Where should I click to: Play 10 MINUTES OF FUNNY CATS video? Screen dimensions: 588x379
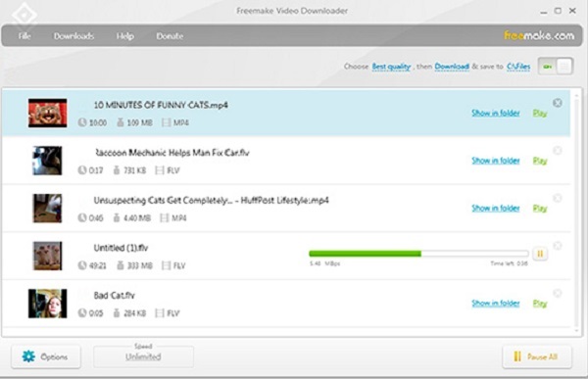[540, 113]
